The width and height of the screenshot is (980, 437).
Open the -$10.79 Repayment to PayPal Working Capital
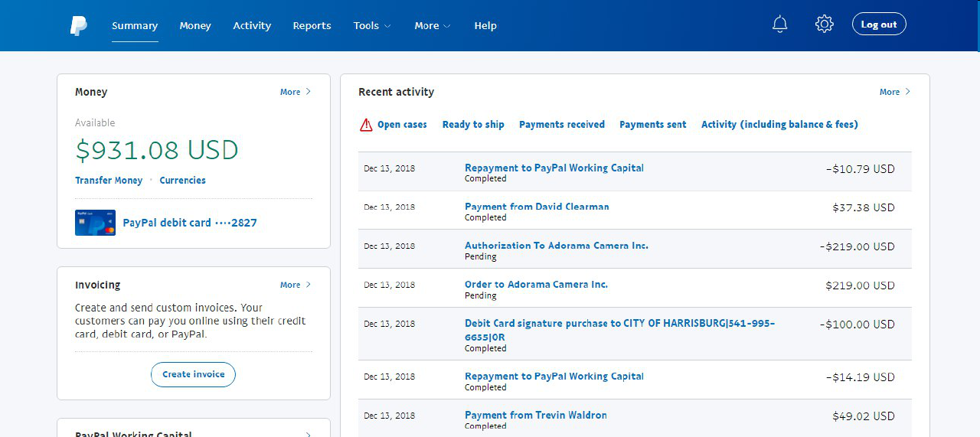554,168
